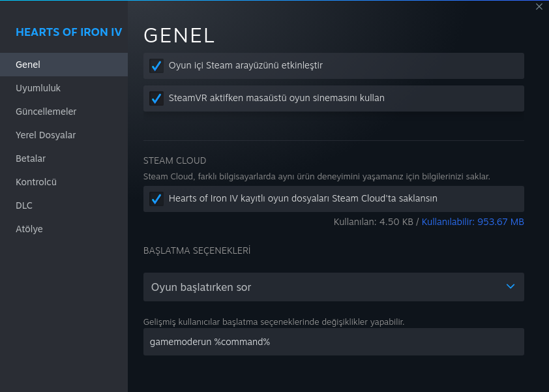Expand the launch options dropdown arrow

(x=511, y=287)
